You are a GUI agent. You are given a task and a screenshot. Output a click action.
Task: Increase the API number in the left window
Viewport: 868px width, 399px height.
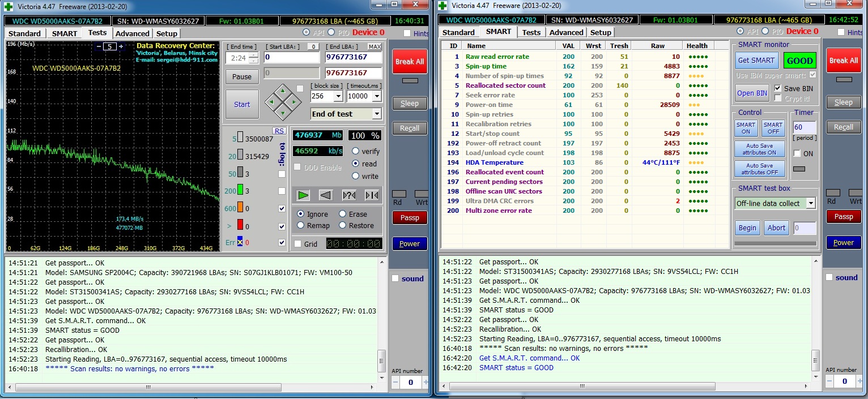coord(426,382)
